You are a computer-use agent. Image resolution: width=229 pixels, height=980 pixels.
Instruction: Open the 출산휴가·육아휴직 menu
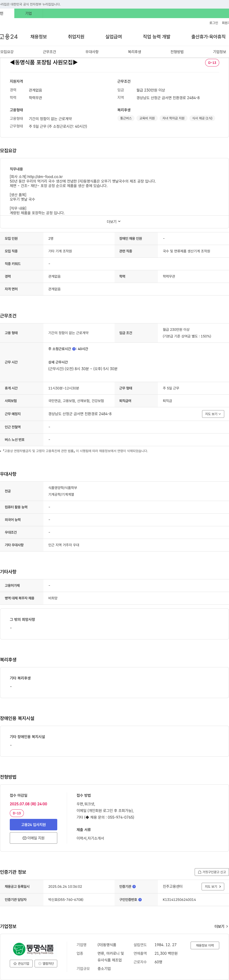tap(208, 36)
